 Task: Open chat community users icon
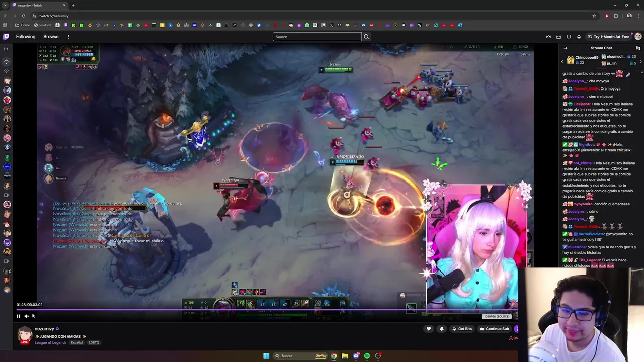(638, 48)
